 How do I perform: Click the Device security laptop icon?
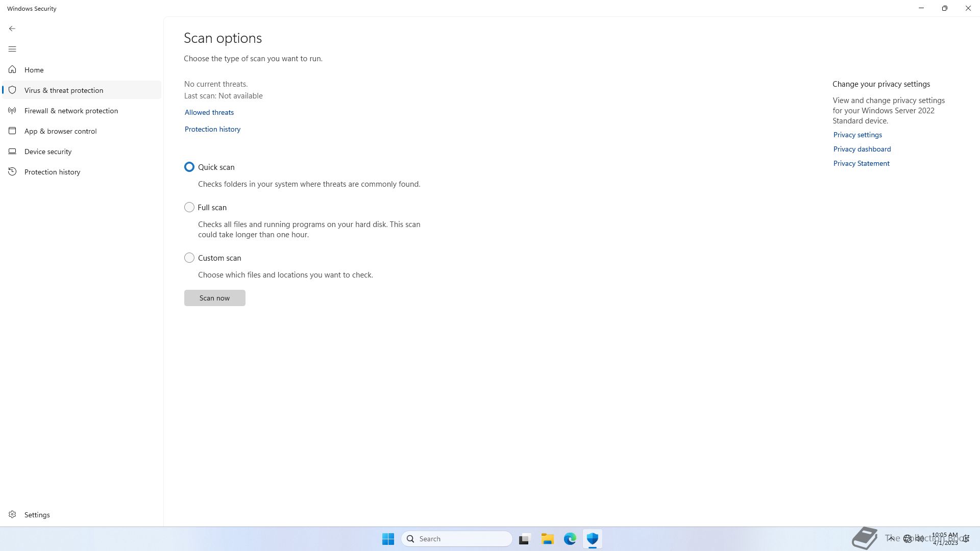pos(12,151)
